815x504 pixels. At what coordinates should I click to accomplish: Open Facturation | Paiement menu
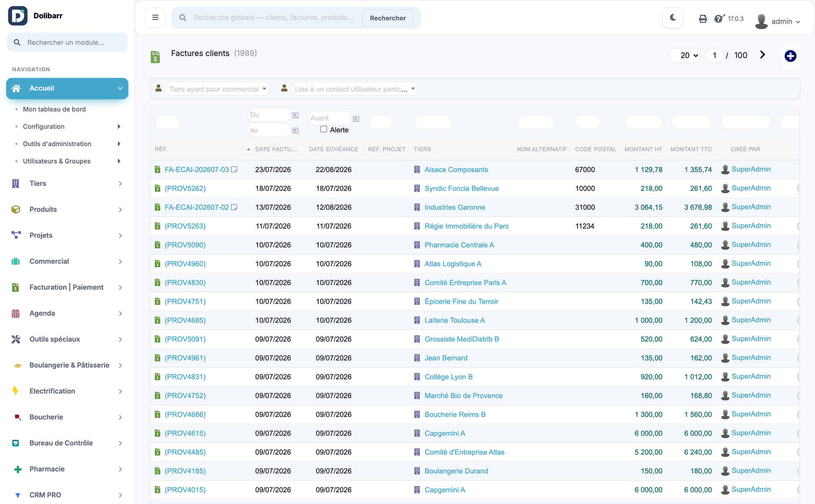click(x=67, y=287)
